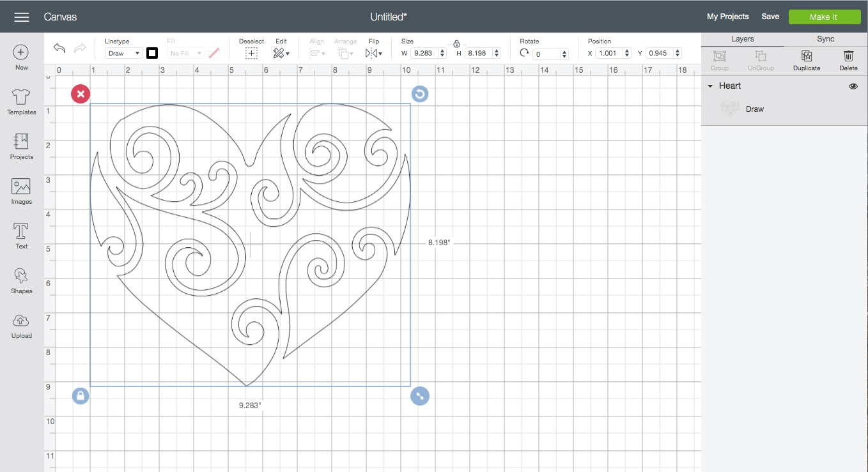The height and width of the screenshot is (472, 868).
Task: Duplicate the selected layer
Action: [806, 61]
